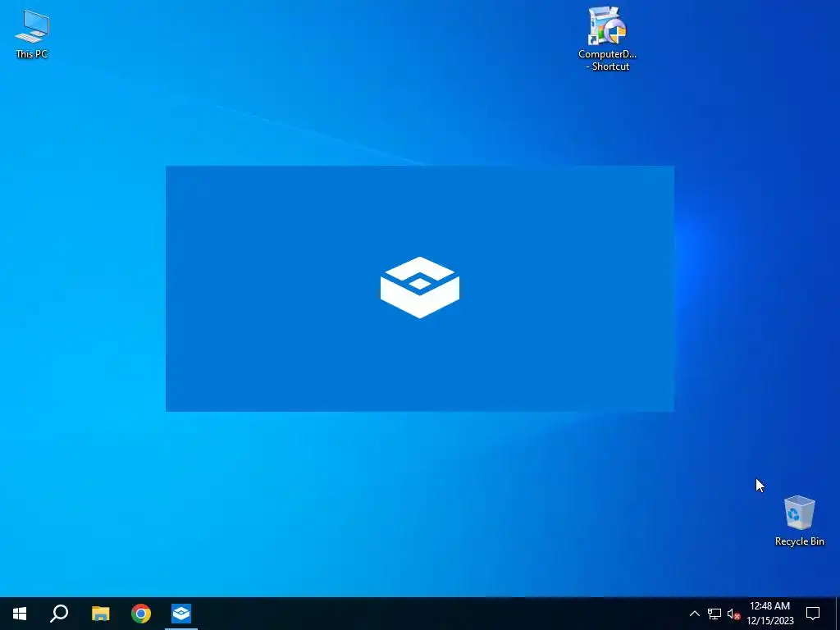Viewport: 840px width, 630px height.
Task: Open File Explorer from taskbar
Action: 100,614
